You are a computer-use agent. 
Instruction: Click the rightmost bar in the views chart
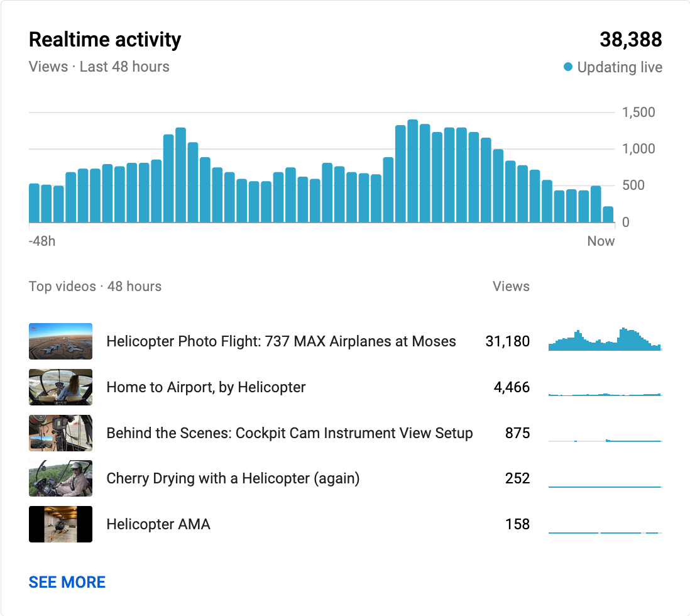tap(608, 214)
